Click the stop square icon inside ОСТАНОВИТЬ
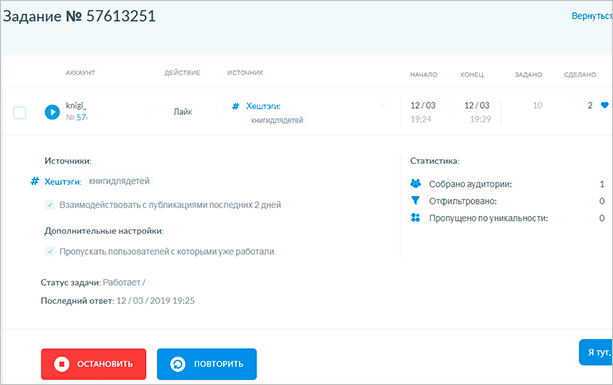The width and height of the screenshot is (613, 385). coord(61,364)
